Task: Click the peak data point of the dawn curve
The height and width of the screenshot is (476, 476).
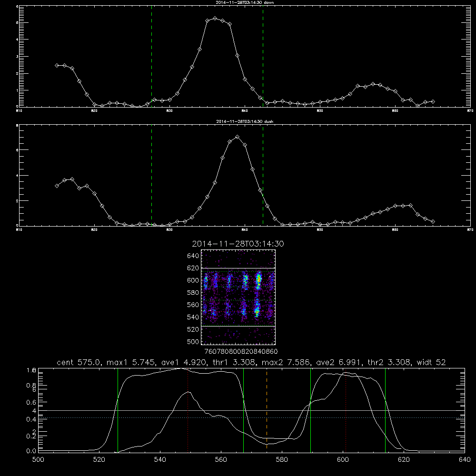Action: pyautogui.click(x=215, y=19)
